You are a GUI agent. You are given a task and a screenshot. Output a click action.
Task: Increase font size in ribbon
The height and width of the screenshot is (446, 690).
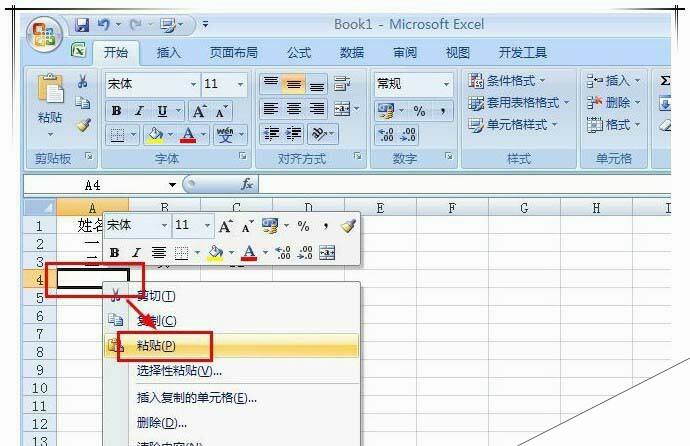point(199,111)
